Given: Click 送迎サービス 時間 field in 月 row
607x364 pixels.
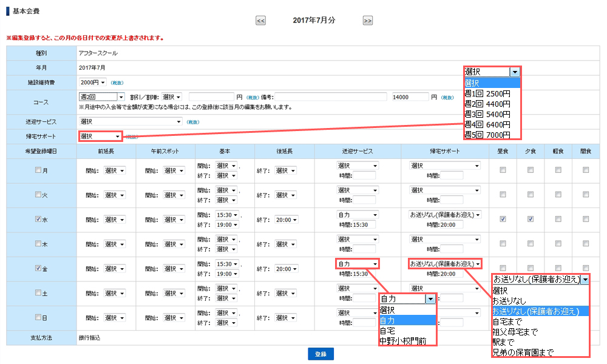Looking at the screenshot, I should click(364, 175).
